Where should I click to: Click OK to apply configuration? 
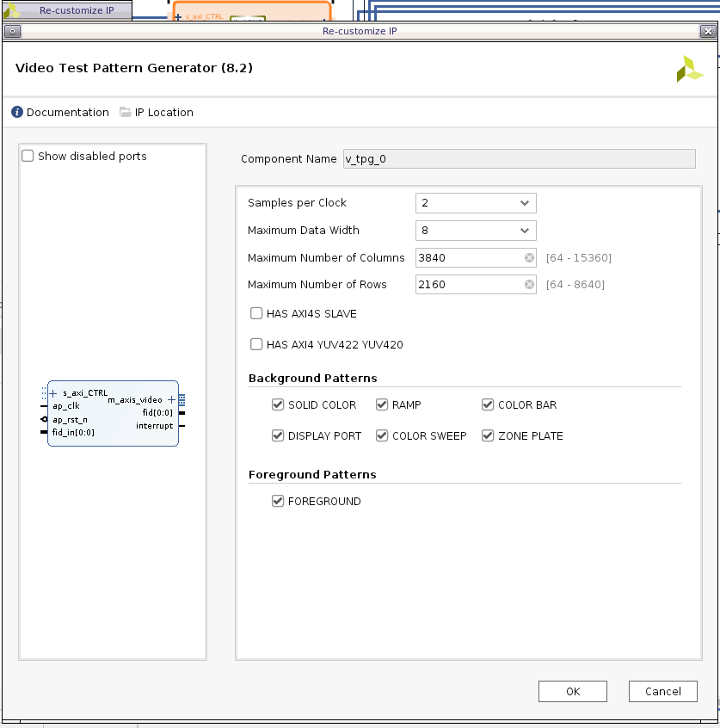pos(573,691)
